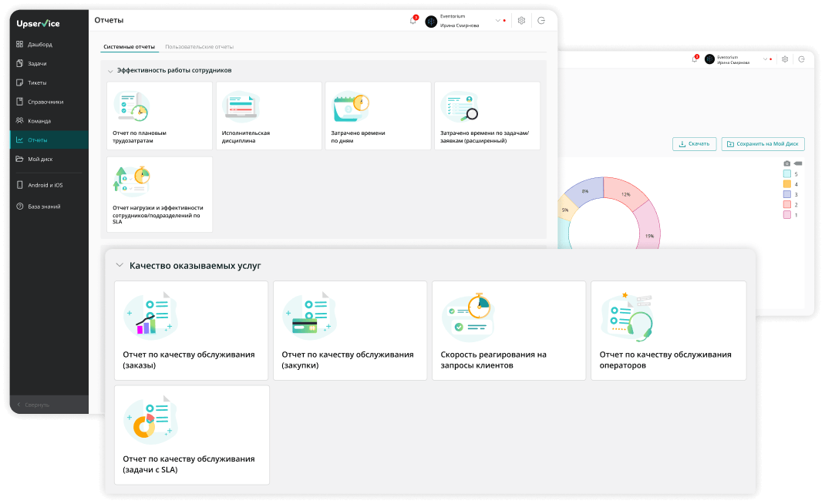
Task: Open the Тикеты section
Action: (x=37, y=82)
